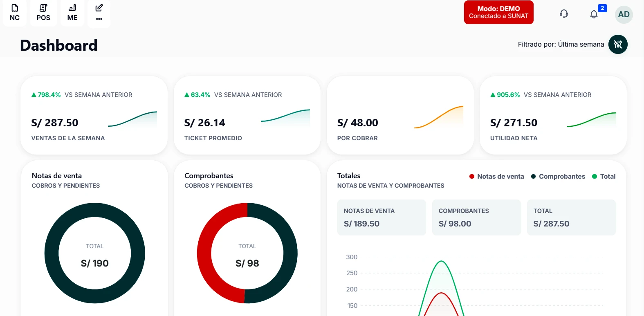Click the S/ 271.50 utilidad neta amount
The width and height of the screenshot is (644, 316).
pyautogui.click(x=514, y=123)
